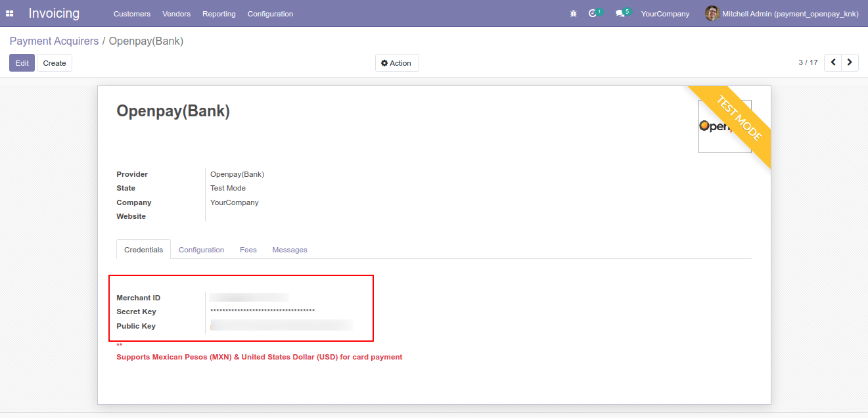Image resolution: width=868 pixels, height=418 pixels.
Task: Click Mitchell Admin user avatar
Action: coord(712,13)
